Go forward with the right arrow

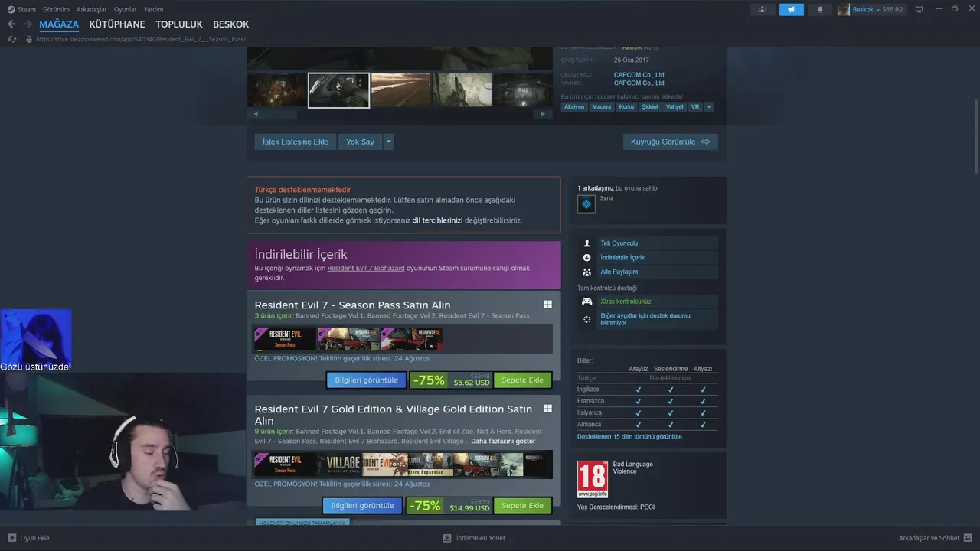pyautogui.click(x=28, y=24)
